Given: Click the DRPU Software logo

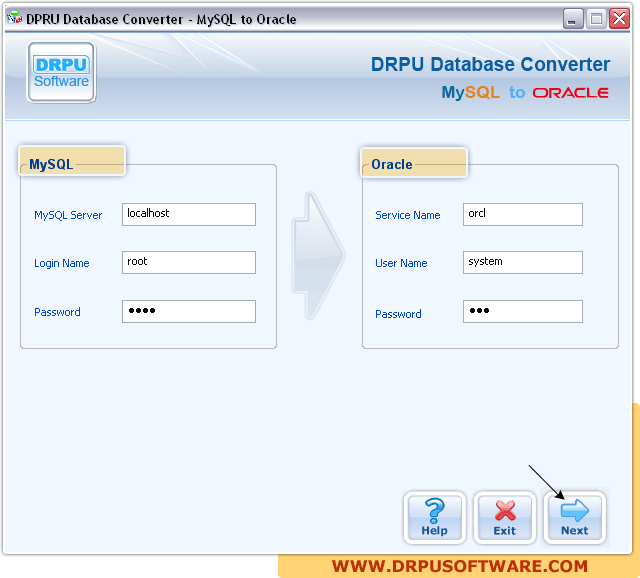Looking at the screenshot, I should click(x=61, y=73).
